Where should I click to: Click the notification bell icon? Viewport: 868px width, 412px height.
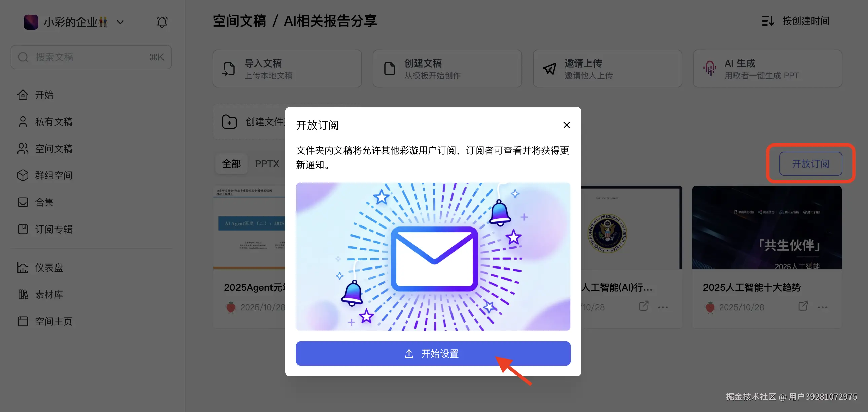162,22
